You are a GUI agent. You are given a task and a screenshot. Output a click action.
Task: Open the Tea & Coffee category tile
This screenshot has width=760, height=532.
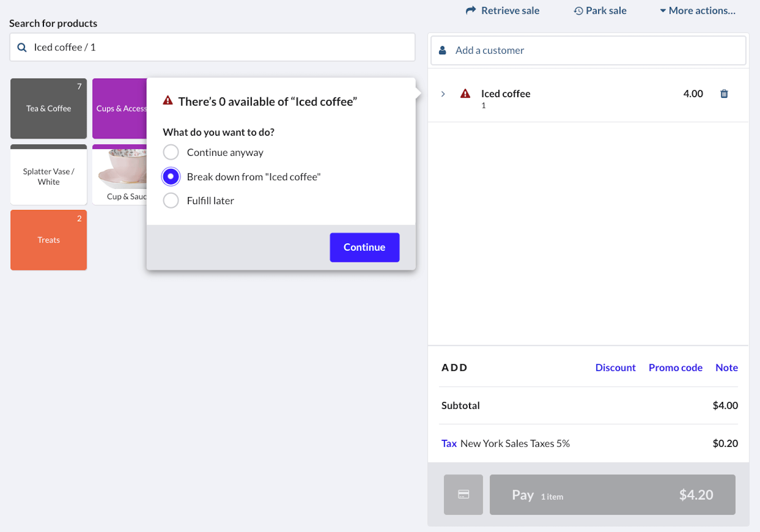click(x=49, y=109)
